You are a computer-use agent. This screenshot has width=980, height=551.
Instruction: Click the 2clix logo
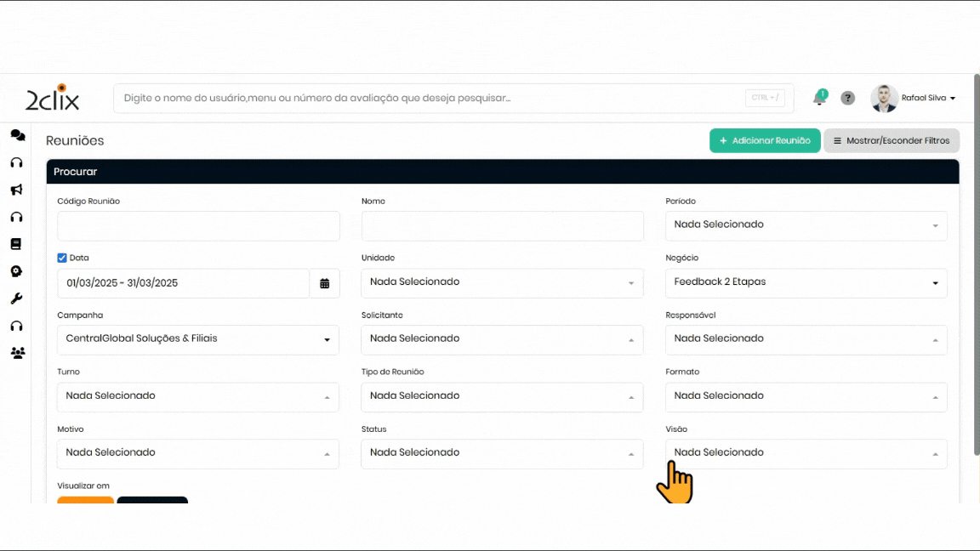pos(53,99)
